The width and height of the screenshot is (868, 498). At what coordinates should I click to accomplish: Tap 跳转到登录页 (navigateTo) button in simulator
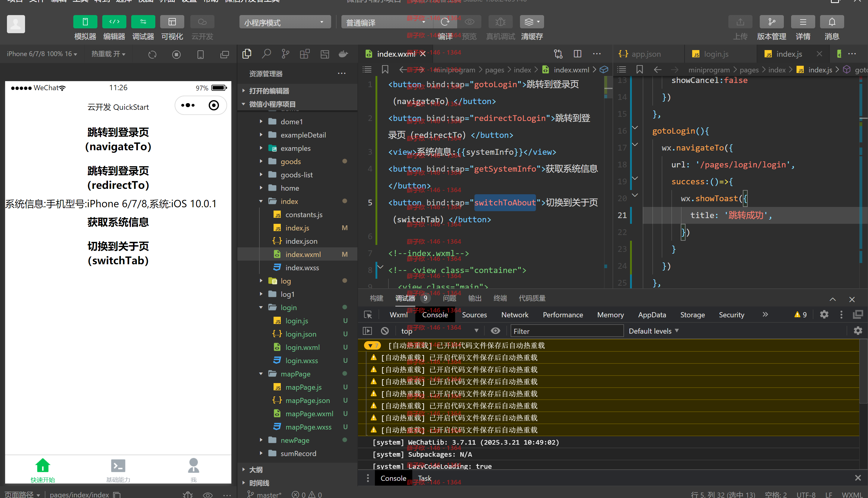[x=118, y=139]
